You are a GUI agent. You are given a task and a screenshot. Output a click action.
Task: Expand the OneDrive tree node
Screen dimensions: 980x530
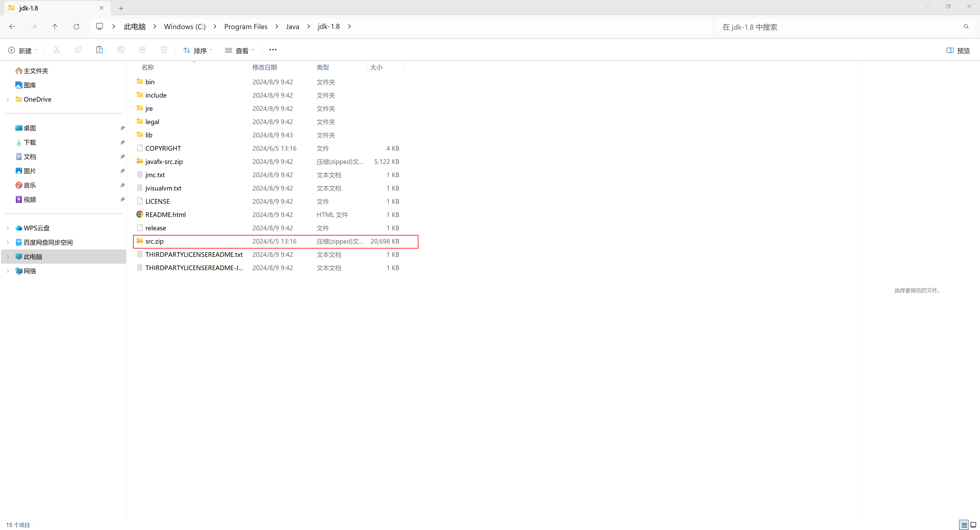tap(8, 99)
